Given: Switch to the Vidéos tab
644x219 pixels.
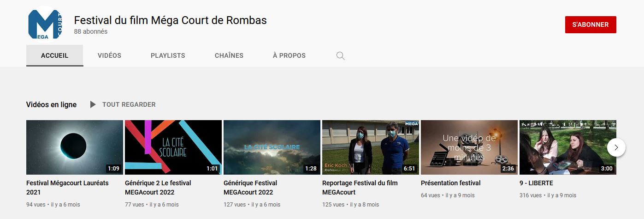Looking at the screenshot, I should [x=109, y=55].
